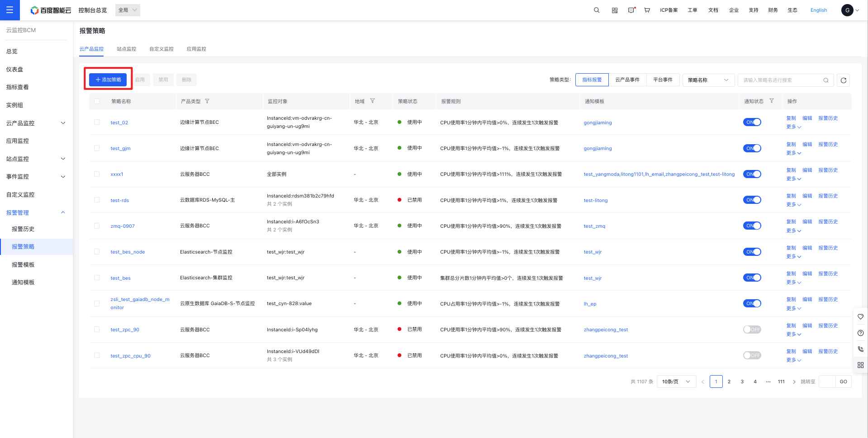Open the 全局 region dropdown
The image size is (868, 438).
click(x=128, y=10)
